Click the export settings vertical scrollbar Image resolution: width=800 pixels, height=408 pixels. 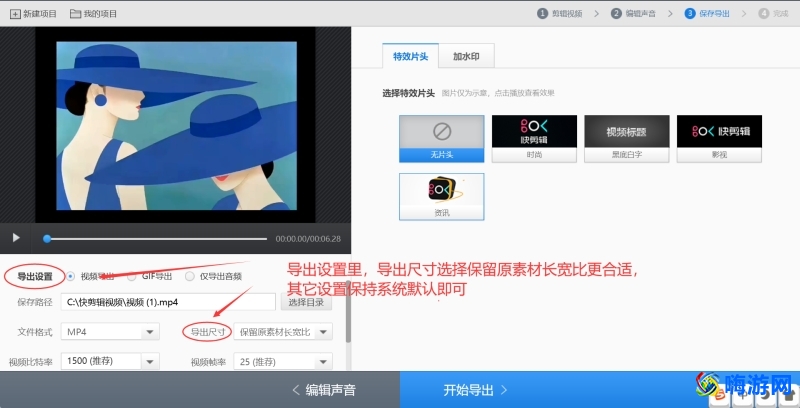(x=348, y=311)
